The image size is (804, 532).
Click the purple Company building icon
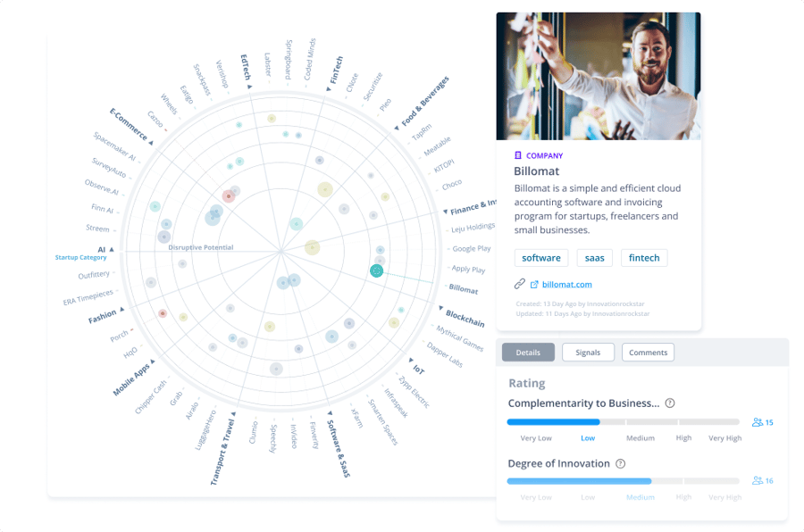518,155
